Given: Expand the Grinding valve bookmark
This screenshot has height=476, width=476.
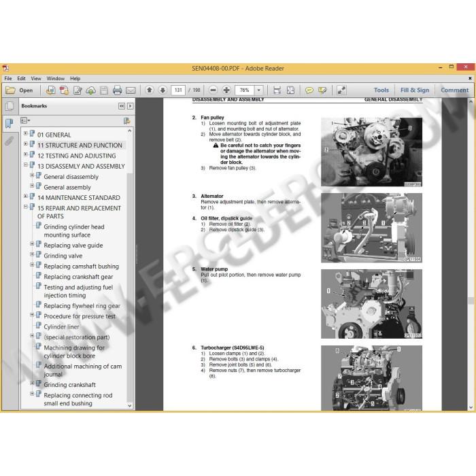Looking at the screenshot, I should tap(32, 254).
